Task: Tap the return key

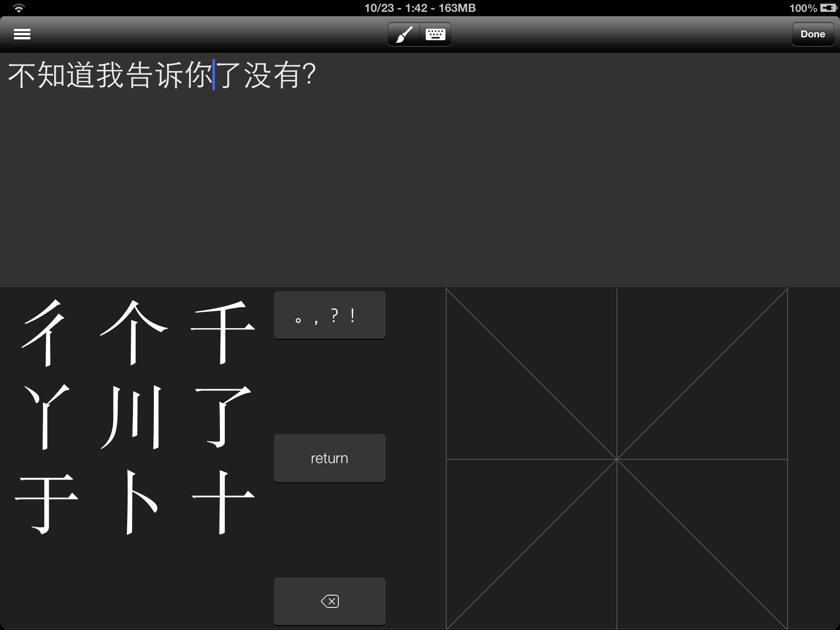Action: (329, 458)
